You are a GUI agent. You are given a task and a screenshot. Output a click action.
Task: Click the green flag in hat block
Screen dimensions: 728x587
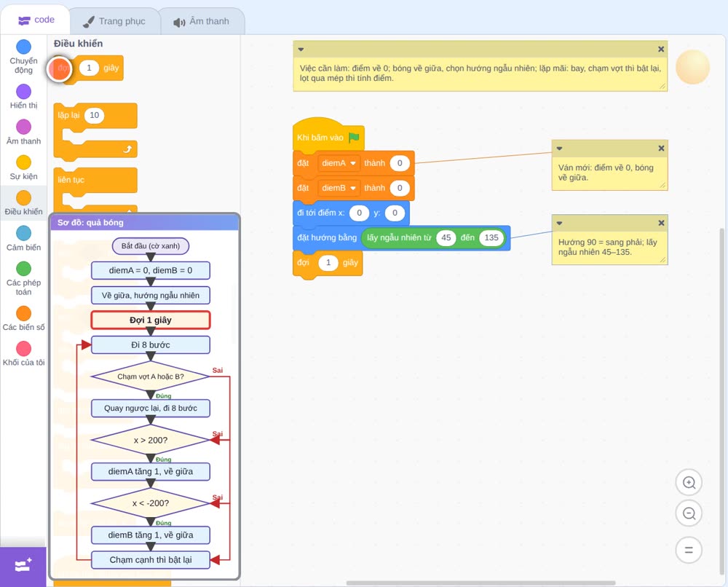(x=354, y=138)
